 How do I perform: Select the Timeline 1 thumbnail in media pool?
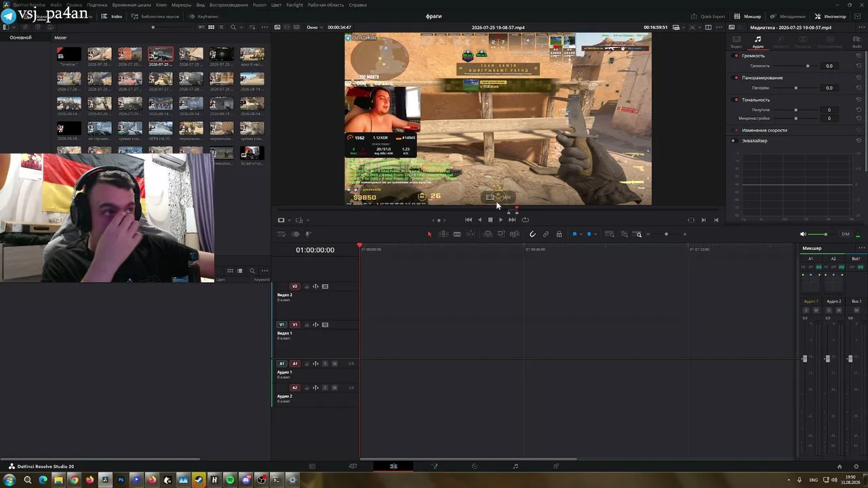(x=68, y=54)
